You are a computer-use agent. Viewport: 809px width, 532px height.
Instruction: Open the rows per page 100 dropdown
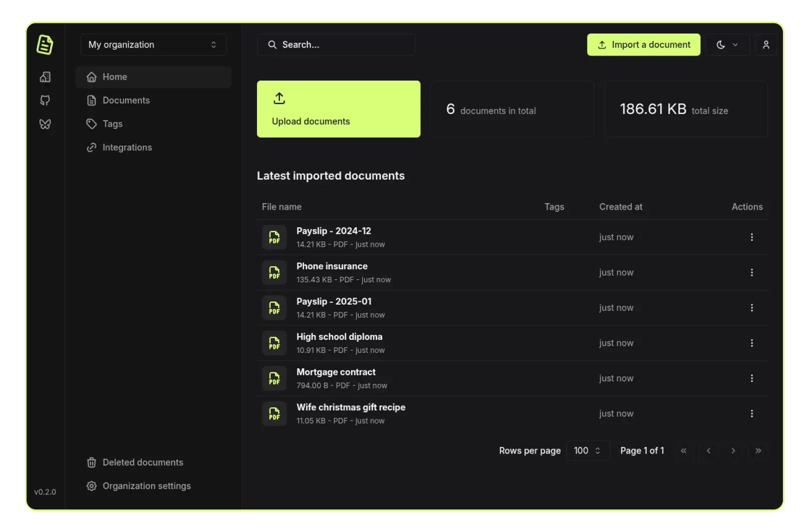[588, 450]
